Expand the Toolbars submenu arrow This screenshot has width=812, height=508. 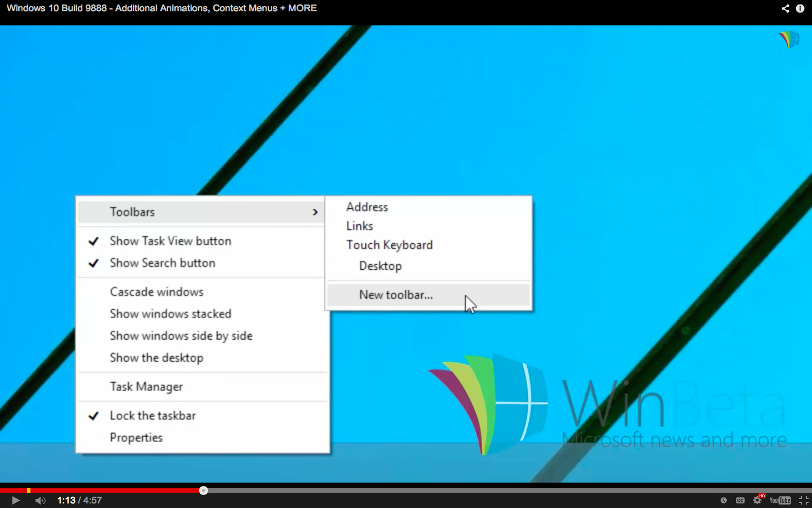315,212
